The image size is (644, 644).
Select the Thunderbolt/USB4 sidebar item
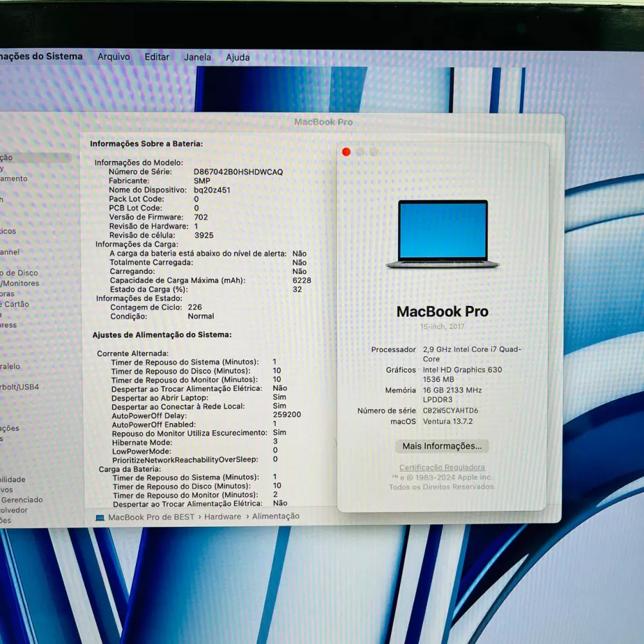pyautogui.click(x=19, y=387)
